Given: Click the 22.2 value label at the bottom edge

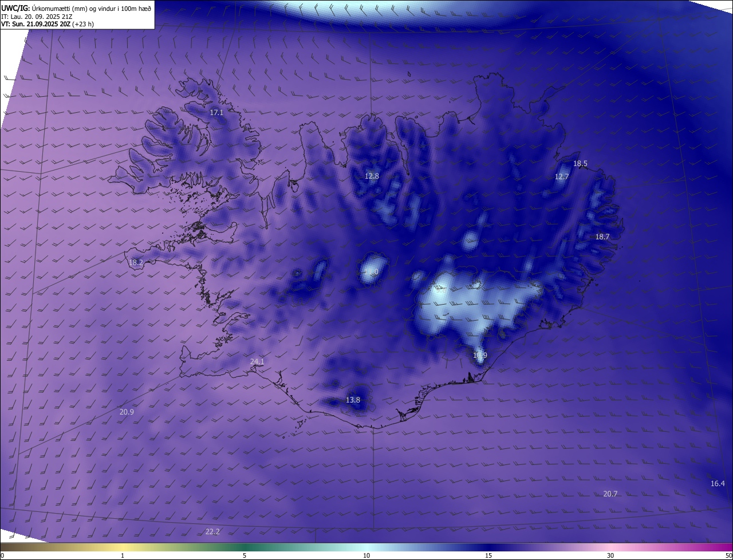Looking at the screenshot, I should [x=212, y=532].
